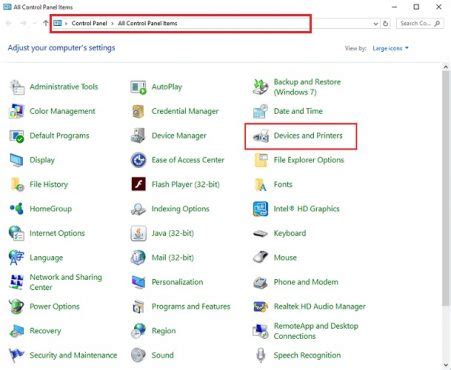Open the Default Programs icon

click(17, 136)
